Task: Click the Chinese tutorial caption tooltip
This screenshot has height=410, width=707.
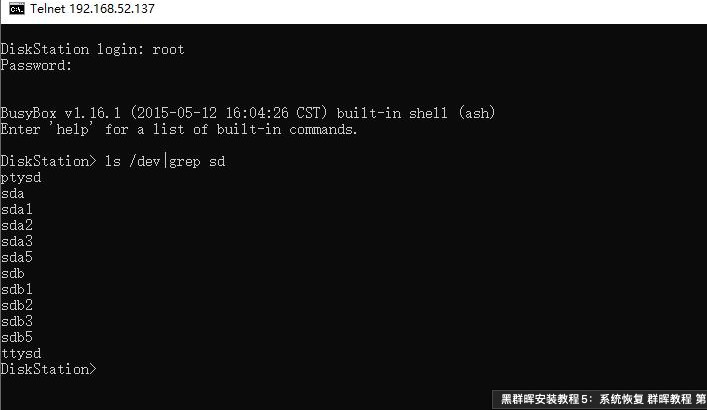Action: click(x=599, y=399)
